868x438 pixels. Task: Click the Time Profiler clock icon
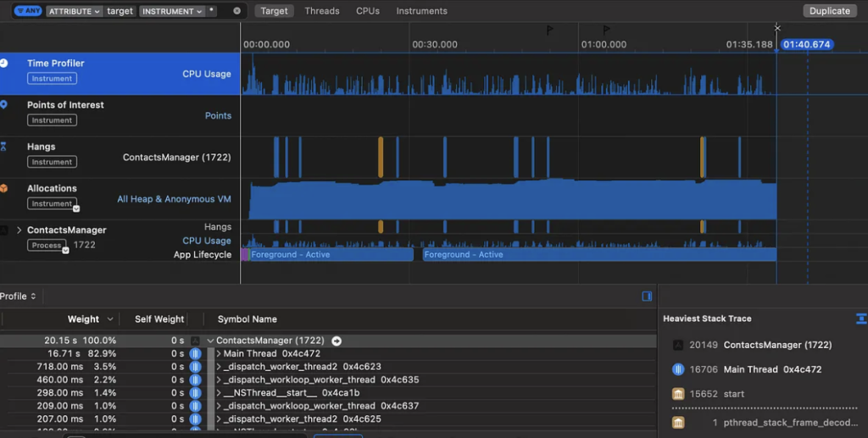pyautogui.click(x=4, y=63)
